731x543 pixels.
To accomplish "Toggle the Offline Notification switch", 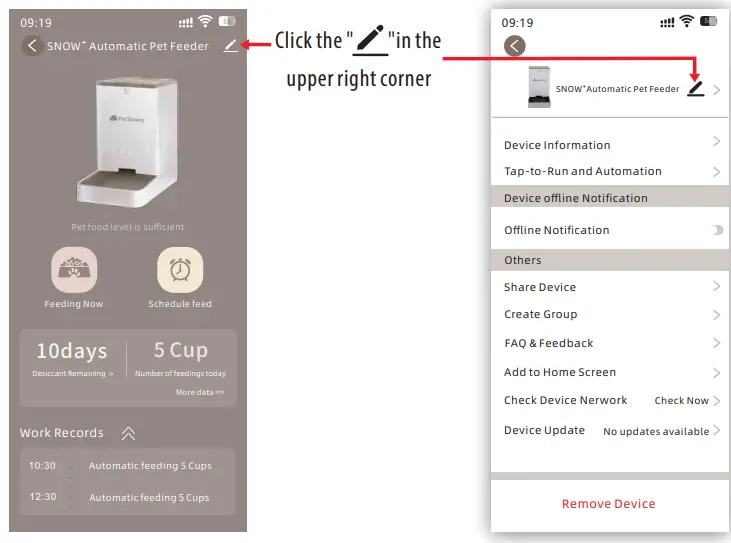I will [717, 230].
